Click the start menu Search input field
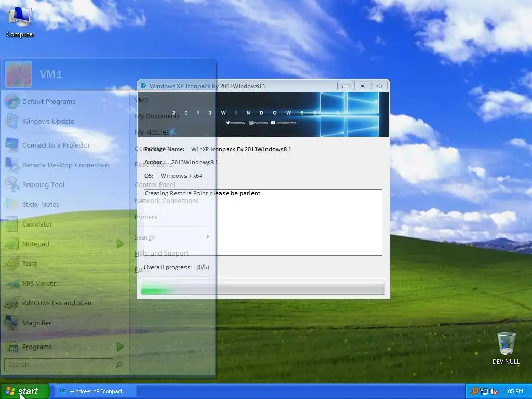The width and height of the screenshot is (532, 399). tap(58, 365)
